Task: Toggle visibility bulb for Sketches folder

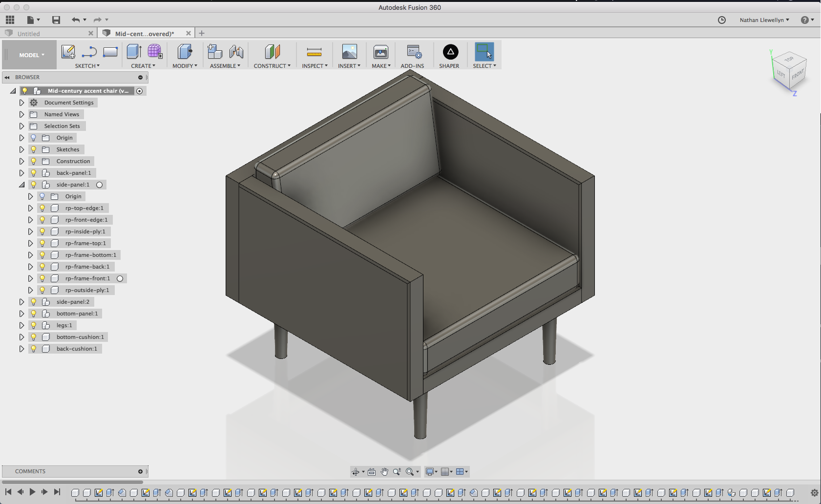Action: tap(34, 149)
